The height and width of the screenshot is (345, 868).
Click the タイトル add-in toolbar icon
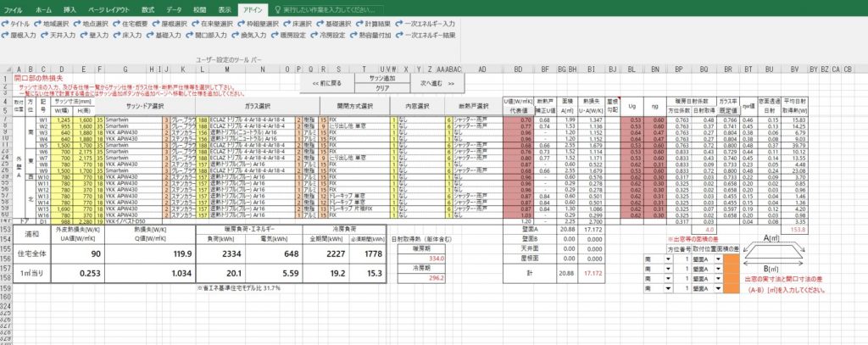[18, 25]
